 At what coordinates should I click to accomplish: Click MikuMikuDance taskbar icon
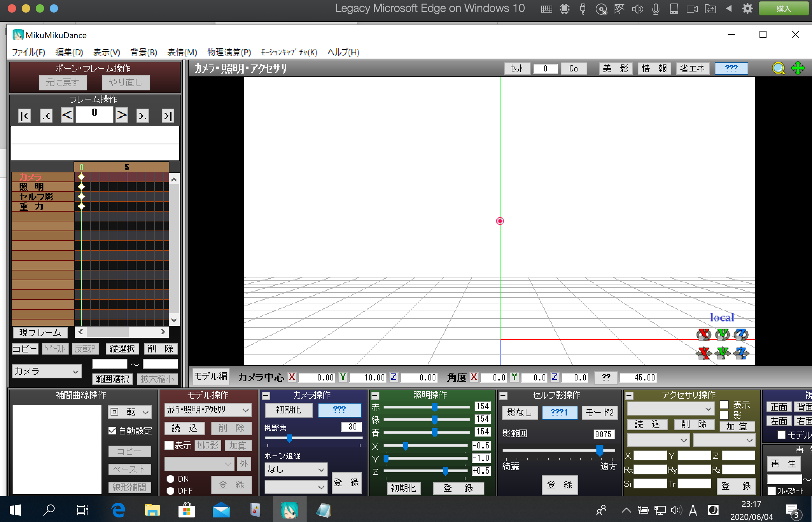click(290, 510)
